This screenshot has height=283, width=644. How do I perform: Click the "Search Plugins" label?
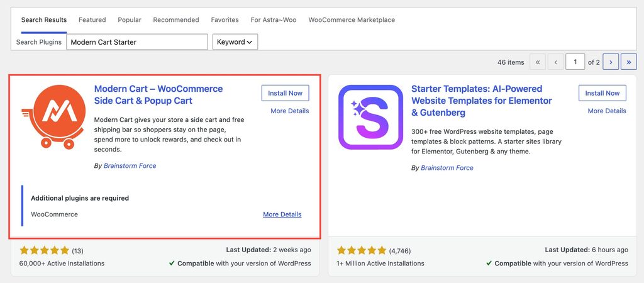tap(38, 42)
